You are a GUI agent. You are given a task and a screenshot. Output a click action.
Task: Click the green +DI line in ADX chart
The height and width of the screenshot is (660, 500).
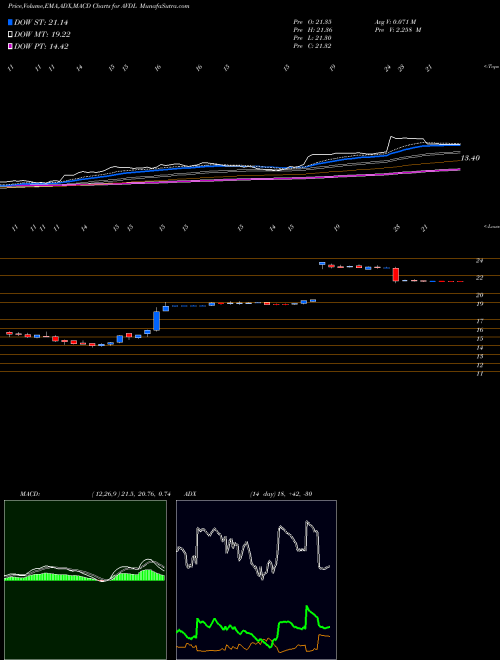coord(253,627)
